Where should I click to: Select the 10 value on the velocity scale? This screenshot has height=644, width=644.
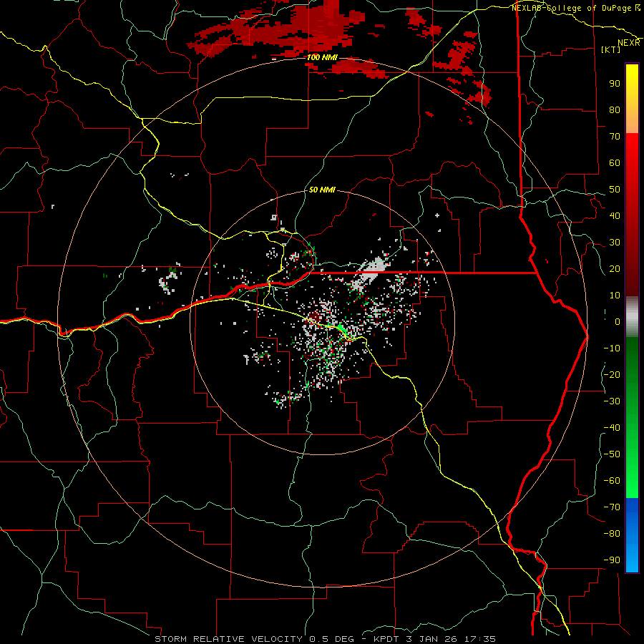615,296
